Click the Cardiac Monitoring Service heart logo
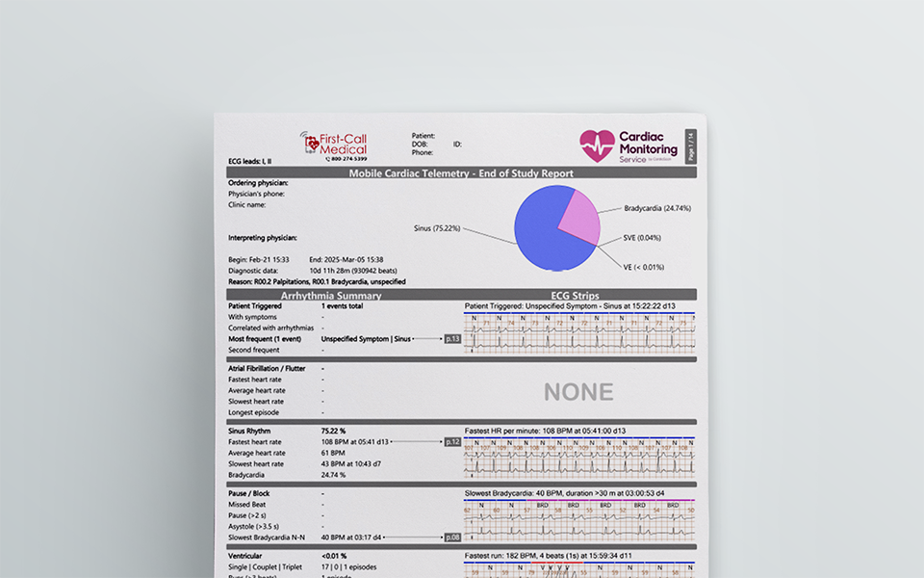Viewport: 924px width, 578px height. pos(597,145)
